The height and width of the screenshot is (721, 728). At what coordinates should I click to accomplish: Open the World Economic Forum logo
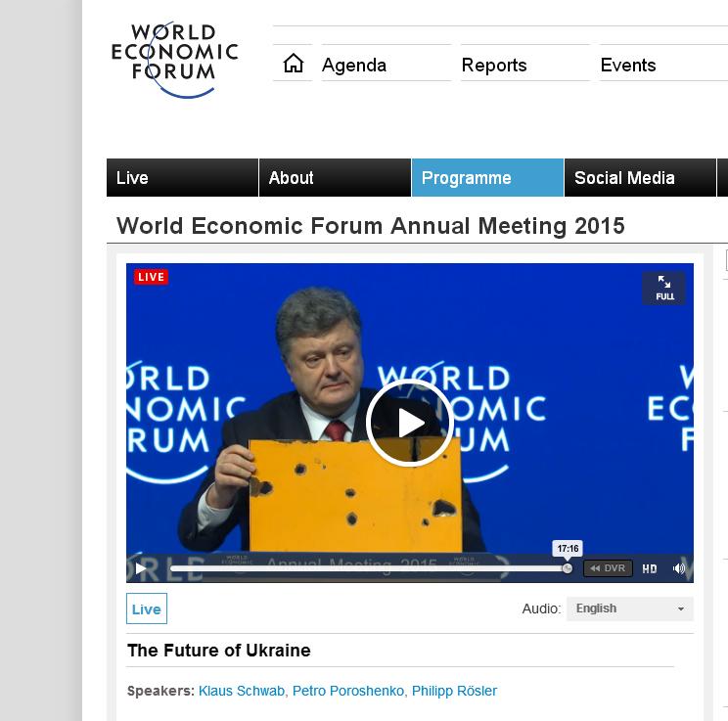tap(174, 61)
